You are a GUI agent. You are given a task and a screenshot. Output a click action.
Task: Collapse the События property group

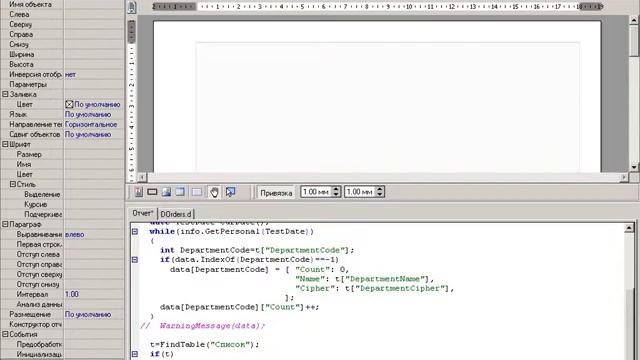pyautogui.click(x=5, y=334)
